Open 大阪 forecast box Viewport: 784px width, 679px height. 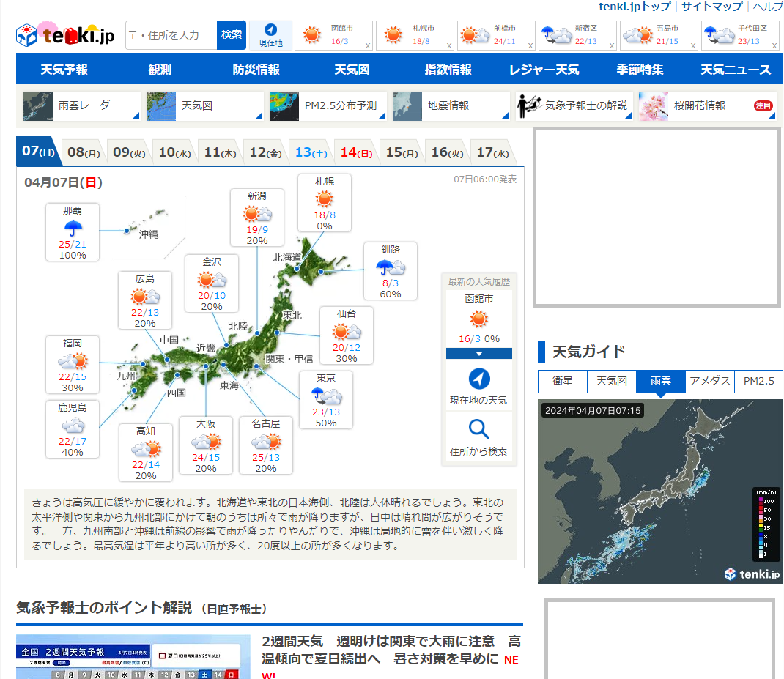(x=205, y=445)
